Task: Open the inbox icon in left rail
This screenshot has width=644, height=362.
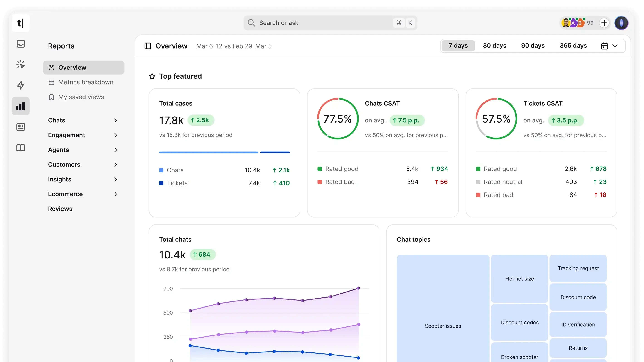Action: coord(20,44)
